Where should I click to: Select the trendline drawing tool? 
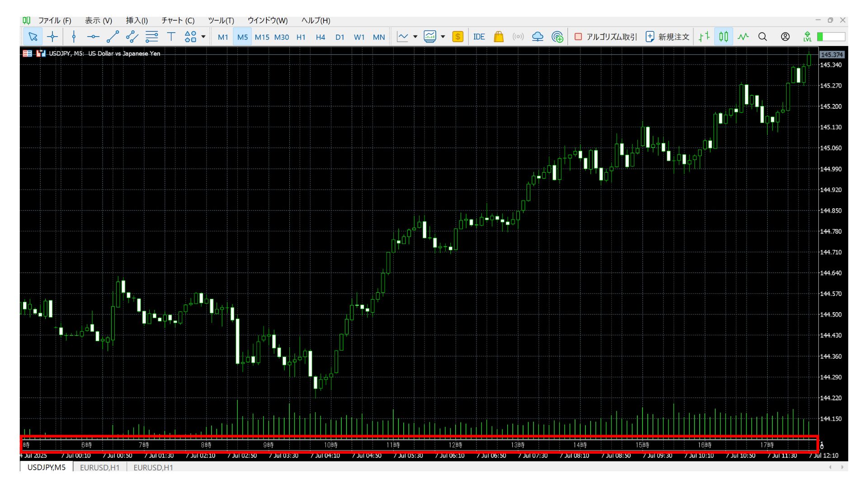pos(113,37)
